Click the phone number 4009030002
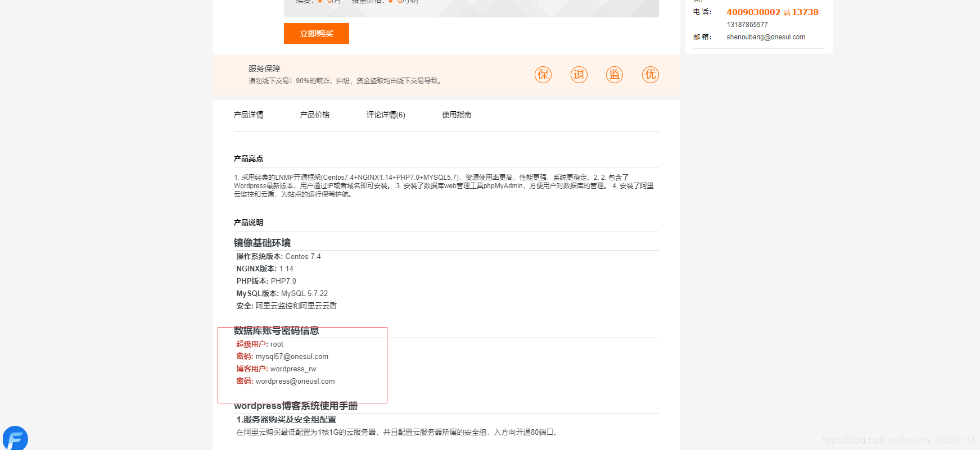The image size is (980, 450). tap(753, 12)
